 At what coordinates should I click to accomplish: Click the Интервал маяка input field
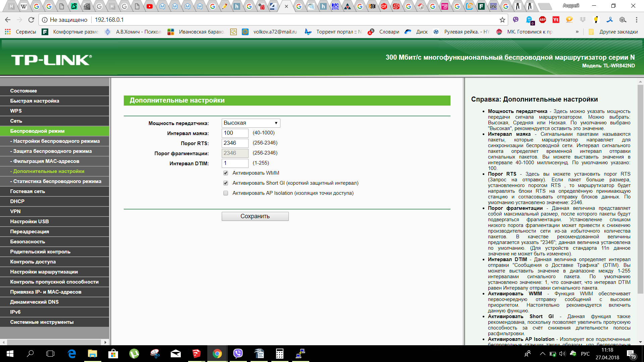pos(235,133)
